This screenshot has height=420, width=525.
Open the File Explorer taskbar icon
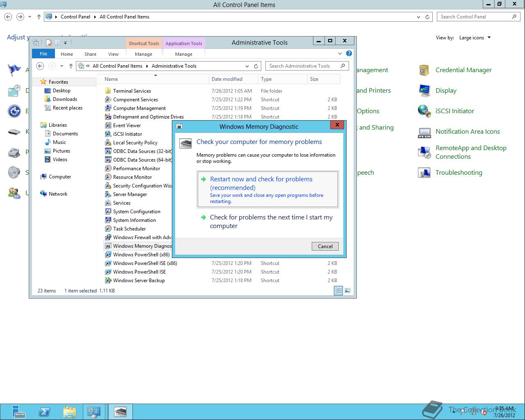point(70,412)
